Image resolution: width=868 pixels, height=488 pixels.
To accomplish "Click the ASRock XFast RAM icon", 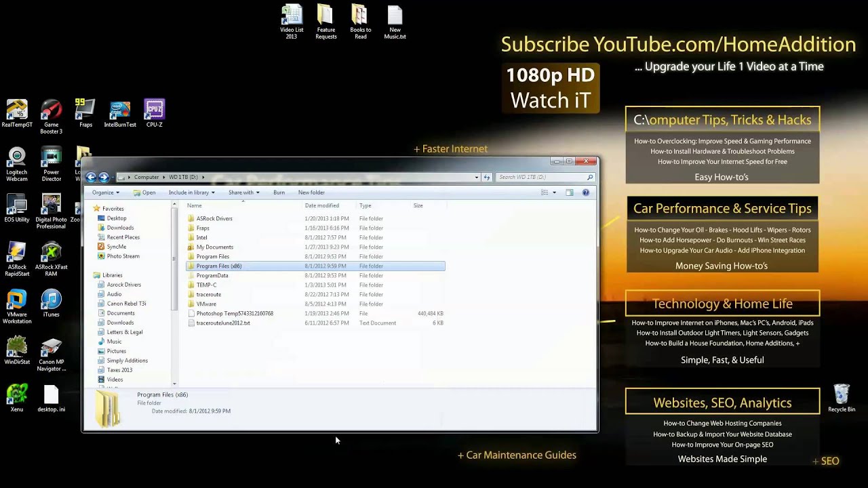I will 51,259.
